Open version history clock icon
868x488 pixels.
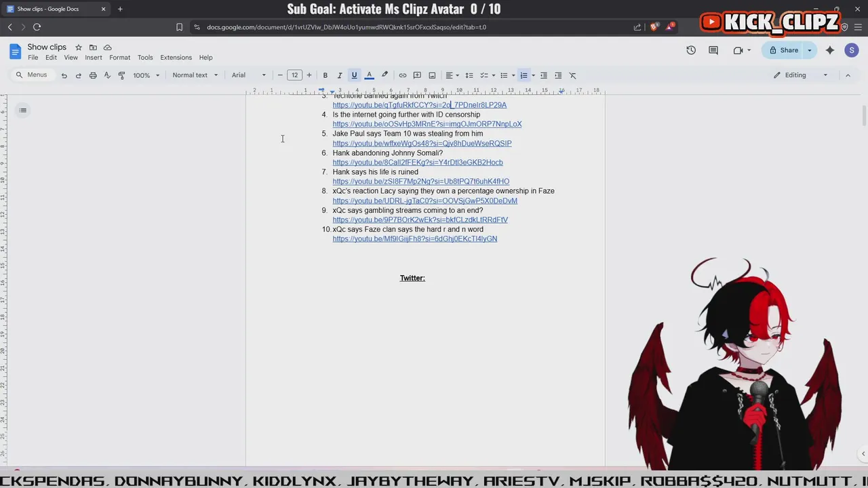pos(691,50)
